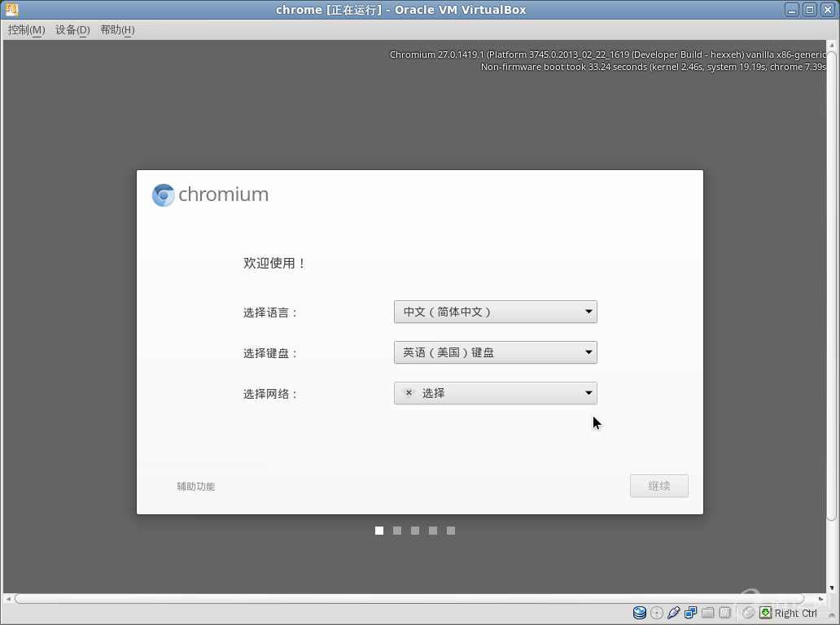Click the network adapter status icon

(691, 613)
